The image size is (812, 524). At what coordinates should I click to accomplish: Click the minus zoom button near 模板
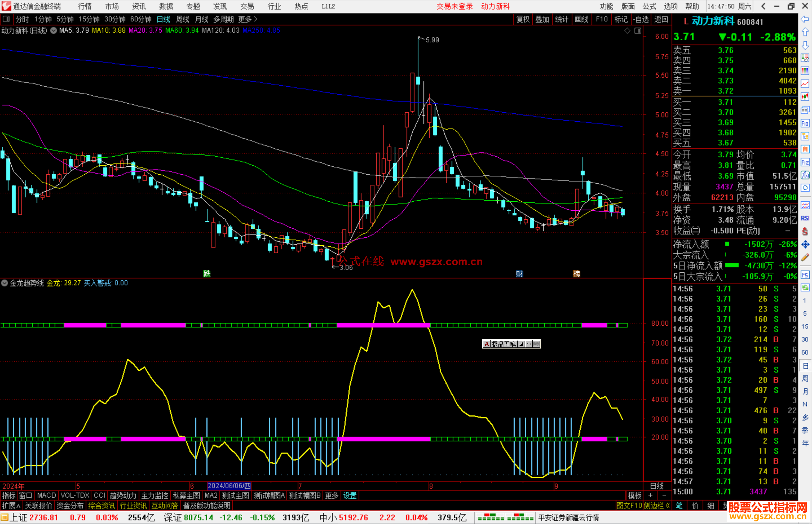pos(664,495)
